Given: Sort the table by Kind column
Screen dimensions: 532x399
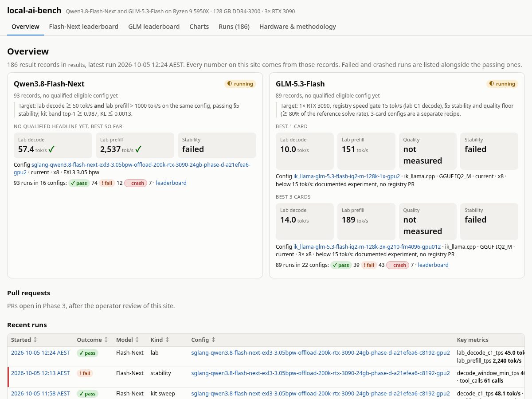Looking at the screenshot, I should [x=160, y=340].
